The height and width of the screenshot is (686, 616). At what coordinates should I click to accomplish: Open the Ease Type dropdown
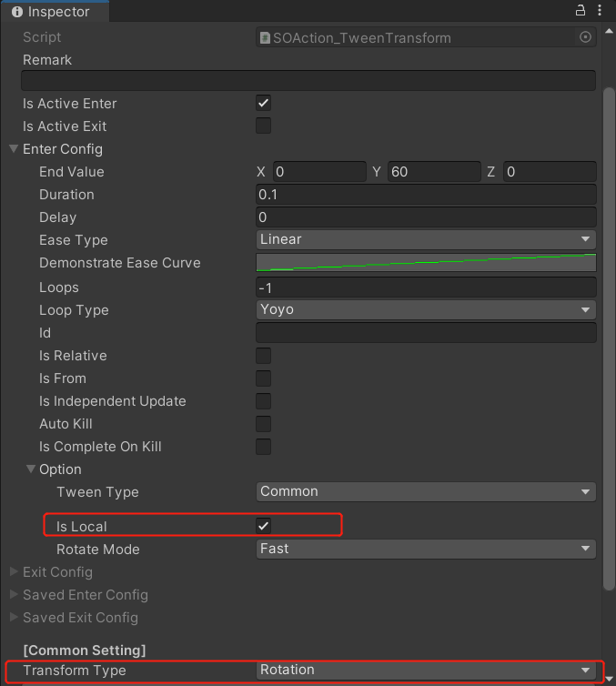coord(426,239)
